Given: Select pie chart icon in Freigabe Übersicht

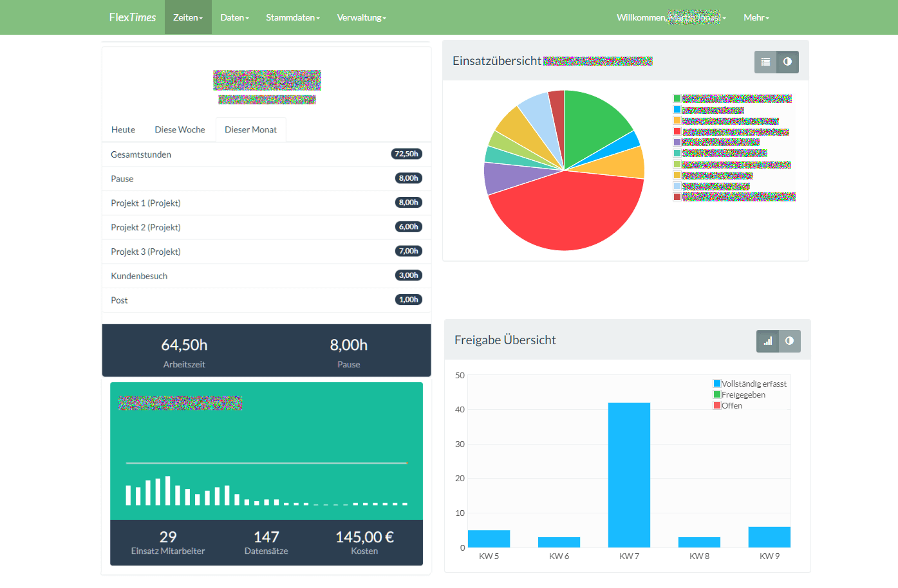Looking at the screenshot, I should (x=789, y=341).
